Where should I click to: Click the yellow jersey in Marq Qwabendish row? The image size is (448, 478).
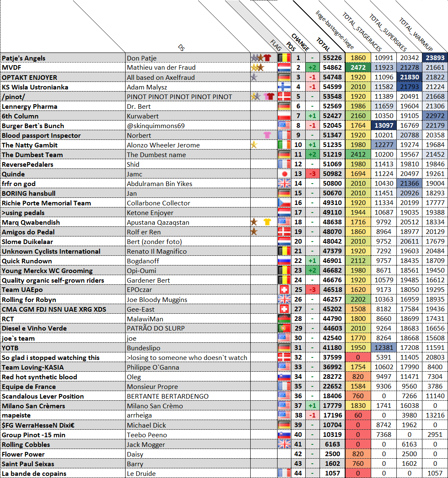click(267, 222)
